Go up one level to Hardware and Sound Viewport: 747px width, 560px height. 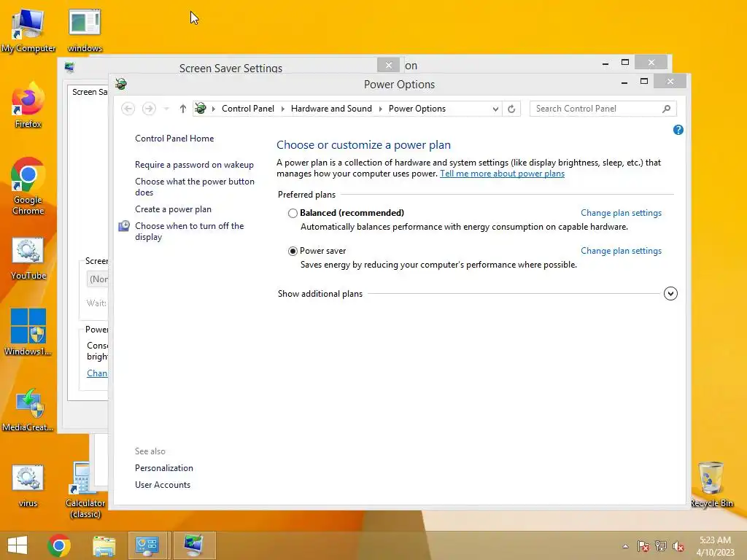pyautogui.click(x=182, y=109)
